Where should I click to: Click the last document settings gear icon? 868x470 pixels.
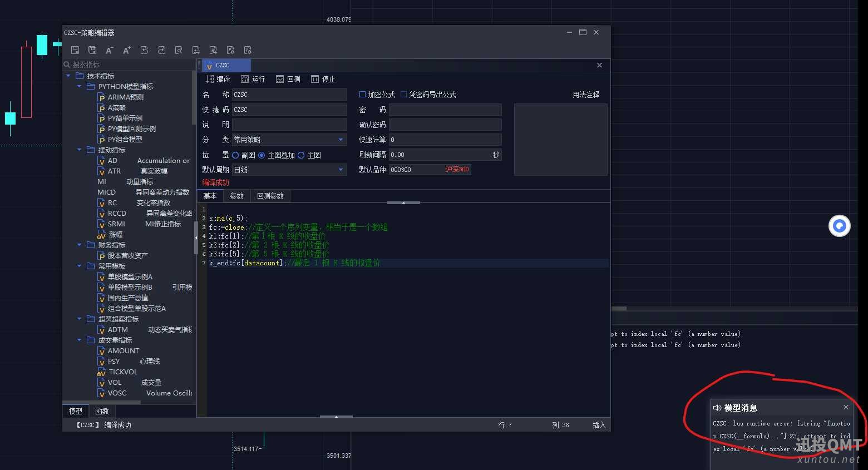point(248,50)
